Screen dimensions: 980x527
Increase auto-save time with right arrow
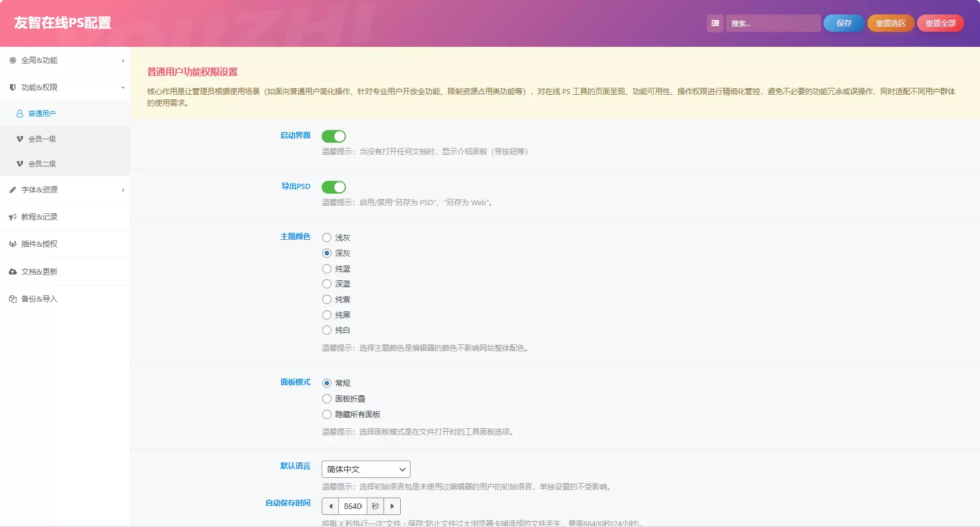pos(392,506)
